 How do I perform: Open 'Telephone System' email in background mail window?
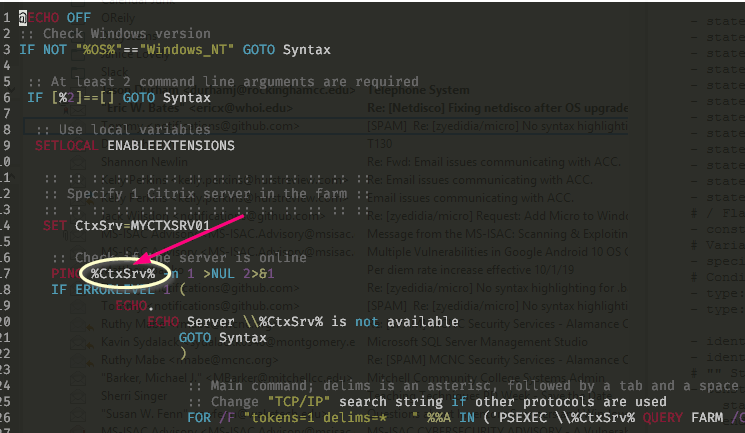[x=418, y=90]
